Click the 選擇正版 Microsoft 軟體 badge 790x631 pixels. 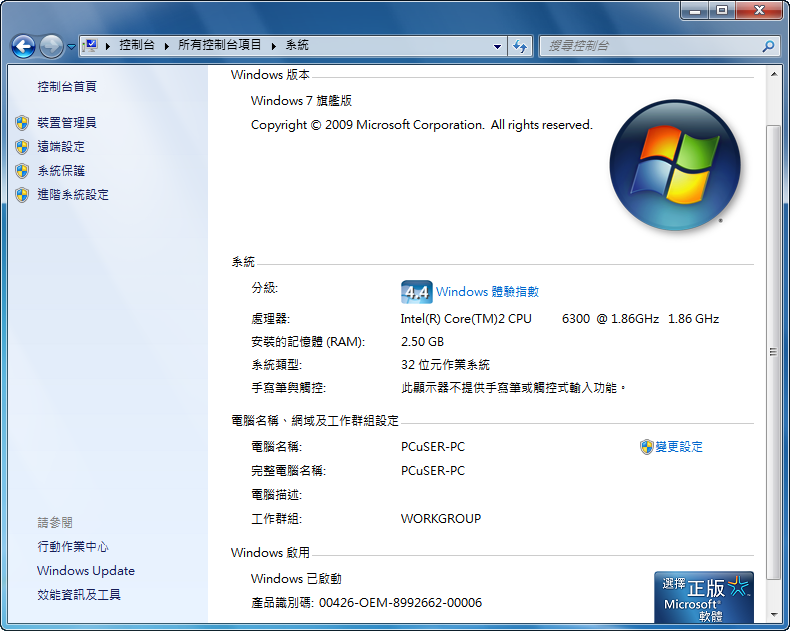(x=704, y=597)
